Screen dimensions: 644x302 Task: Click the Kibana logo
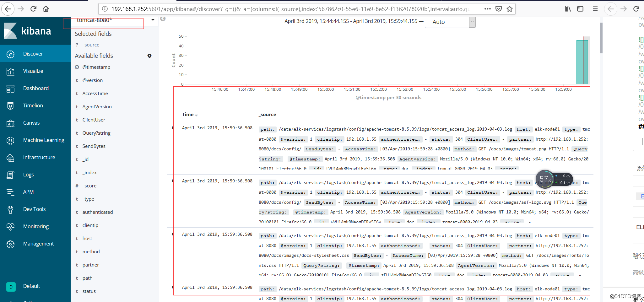[x=28, y=31]
